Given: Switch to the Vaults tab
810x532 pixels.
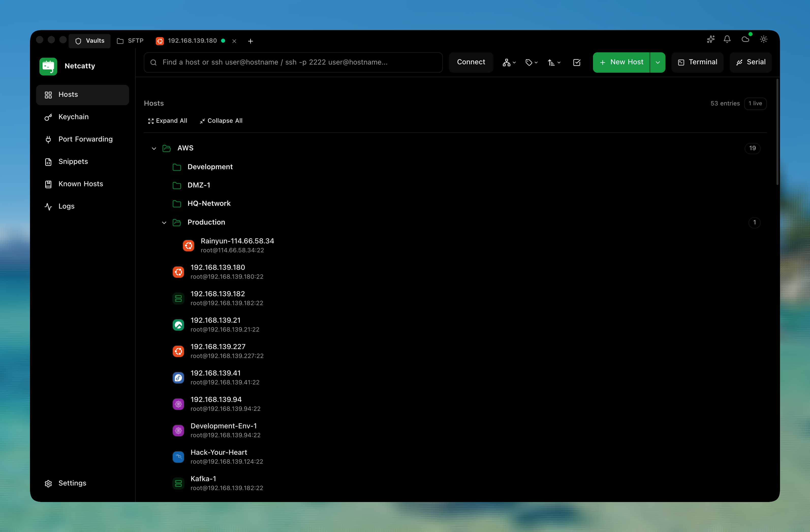Looking at the screenshot, I should coord(89,41).
